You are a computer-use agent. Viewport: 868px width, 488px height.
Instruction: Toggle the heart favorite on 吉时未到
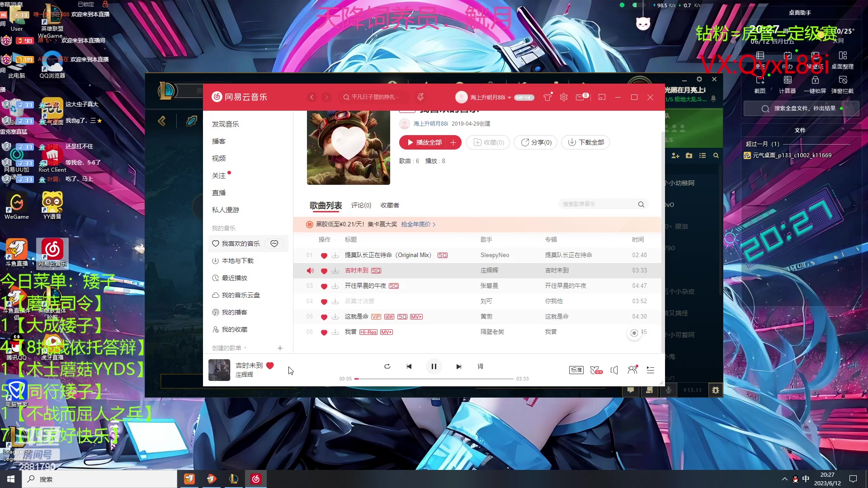click(x=324, y=270)
